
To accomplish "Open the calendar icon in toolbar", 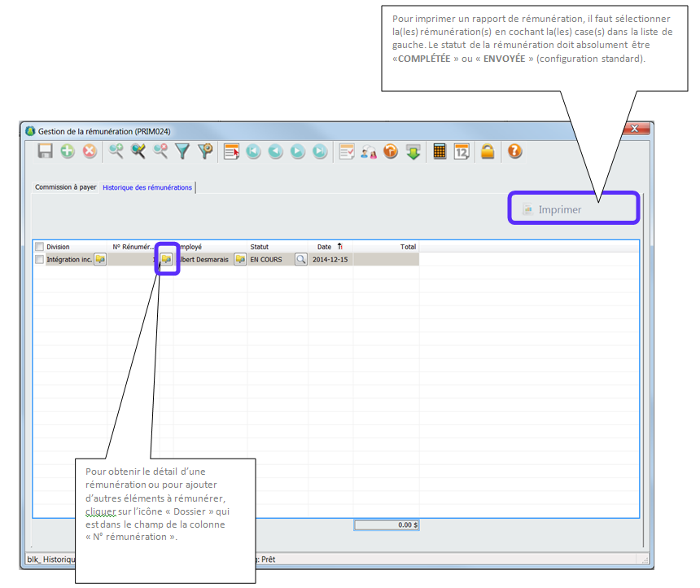I will [x=462, y=151].
